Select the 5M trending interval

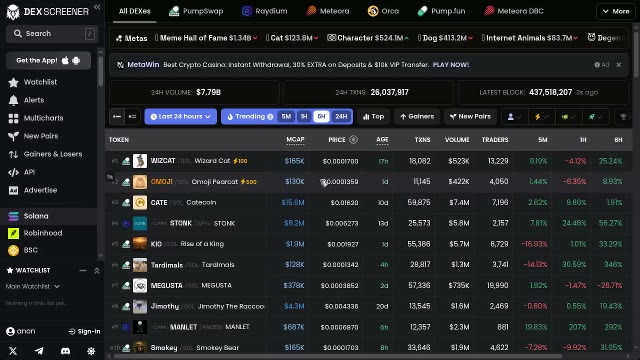286,117
